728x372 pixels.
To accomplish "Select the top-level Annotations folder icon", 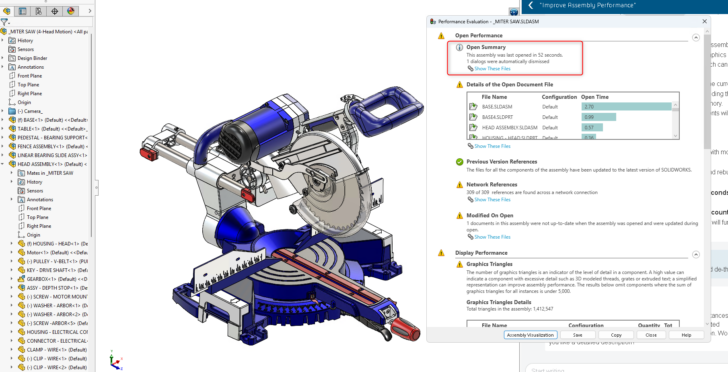I will pos(12,67).
